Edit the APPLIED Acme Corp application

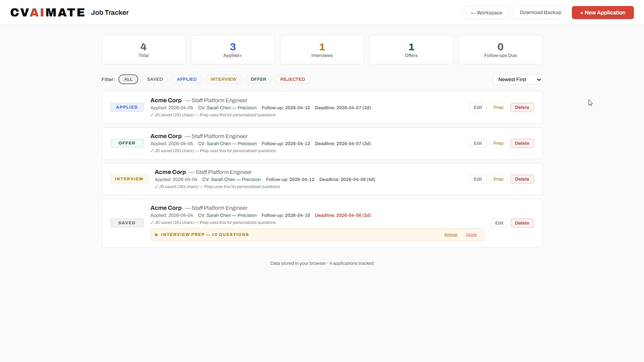tap(478, 108)
